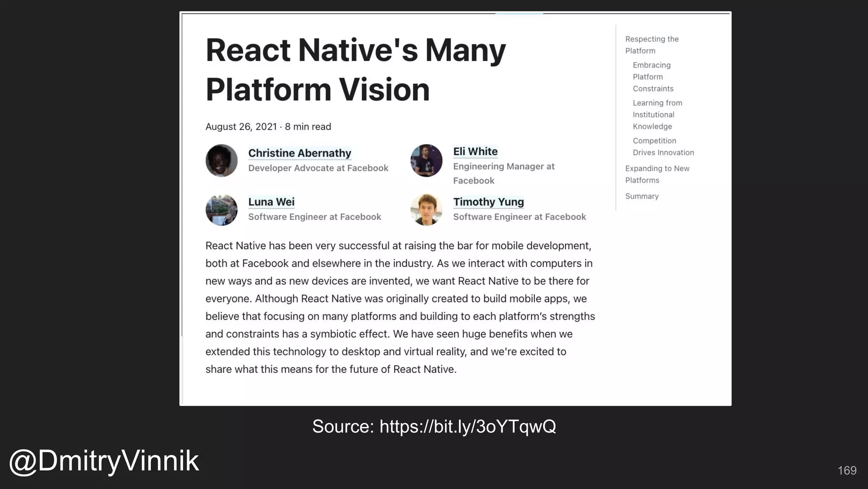Jump to Expanding to New Platforms
The image size is (868, 489).
coord(657,174)
